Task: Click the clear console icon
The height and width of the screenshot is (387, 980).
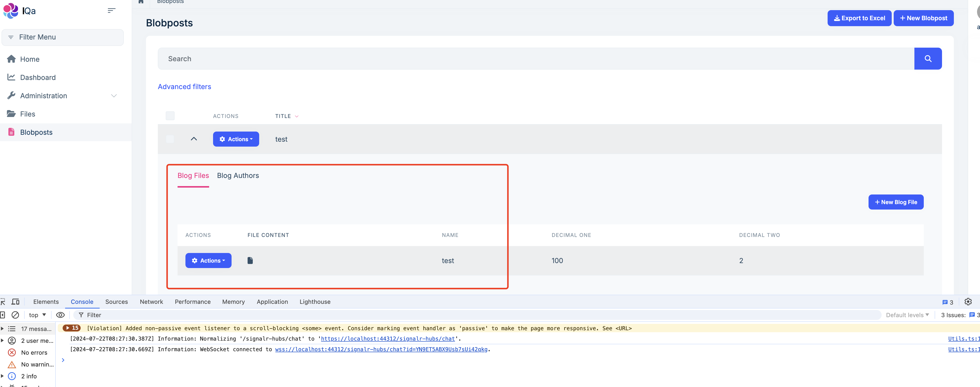Action: coord(15,315)
